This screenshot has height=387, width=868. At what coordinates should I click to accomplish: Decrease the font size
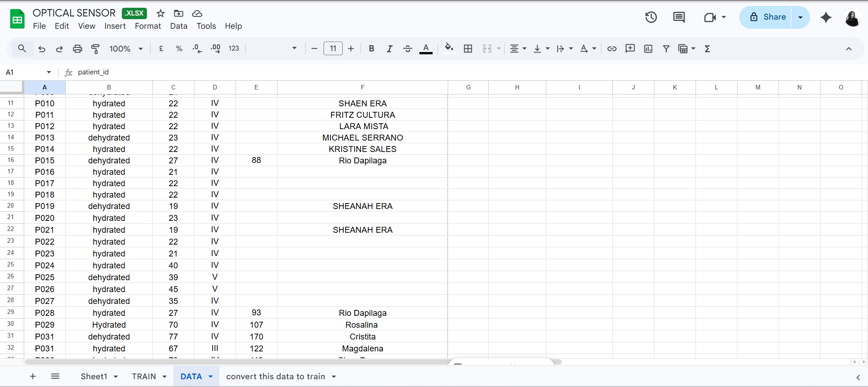click(x=314, y=48)
